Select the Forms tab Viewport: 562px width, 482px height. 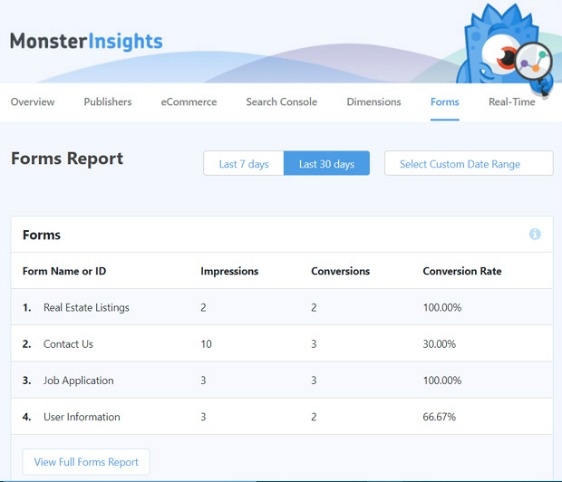tap(444, 102)
